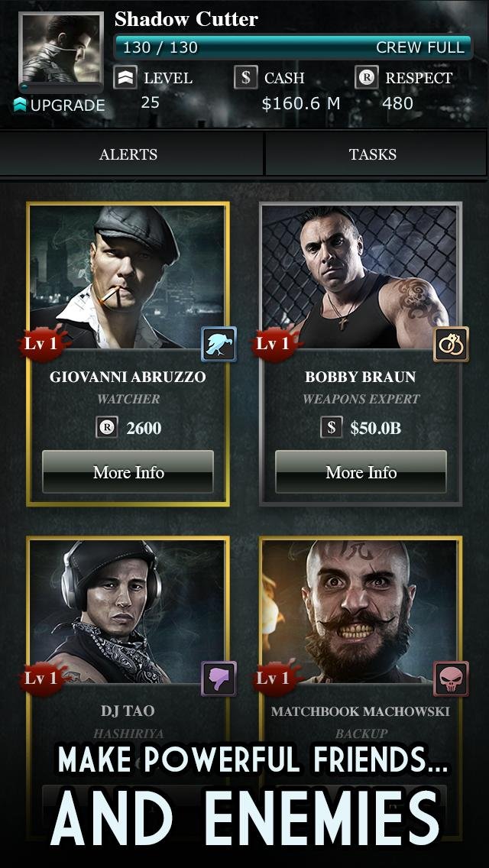
Task: Select Matchbook Machowski's portrait
Action: [361, 611]
